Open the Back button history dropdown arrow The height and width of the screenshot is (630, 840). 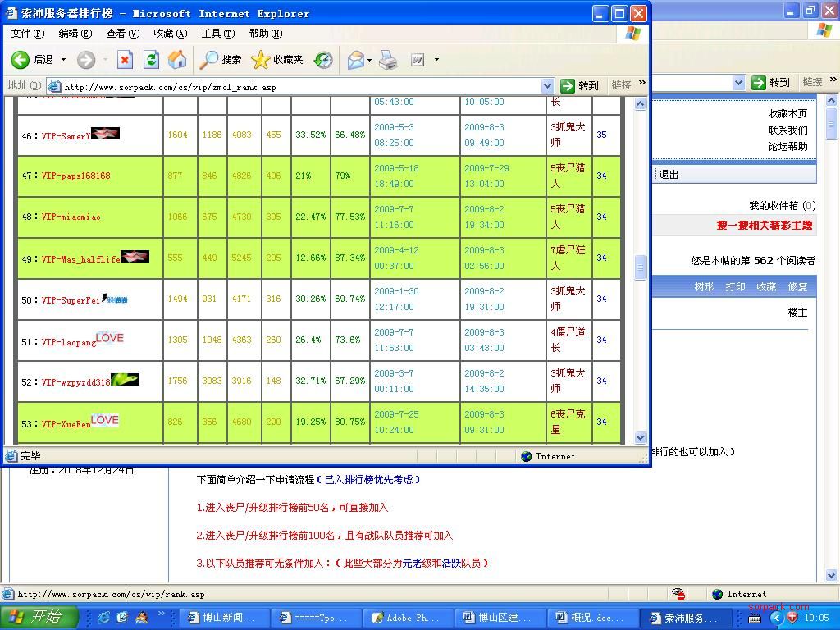point(63,60)
